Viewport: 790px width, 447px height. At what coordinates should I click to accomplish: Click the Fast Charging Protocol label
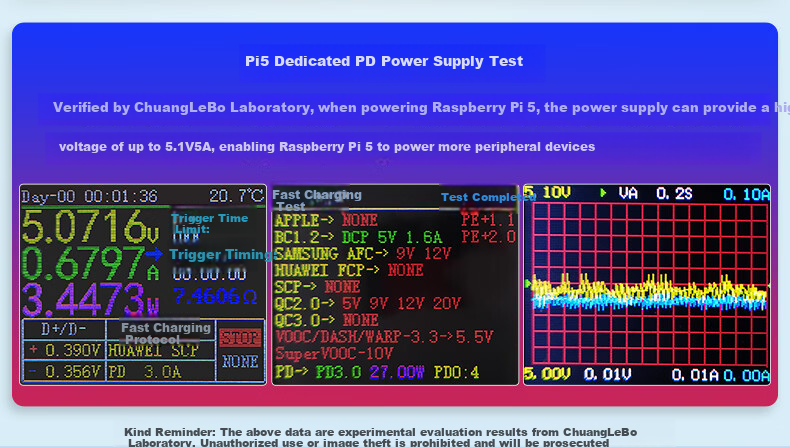tap(166, 333)
